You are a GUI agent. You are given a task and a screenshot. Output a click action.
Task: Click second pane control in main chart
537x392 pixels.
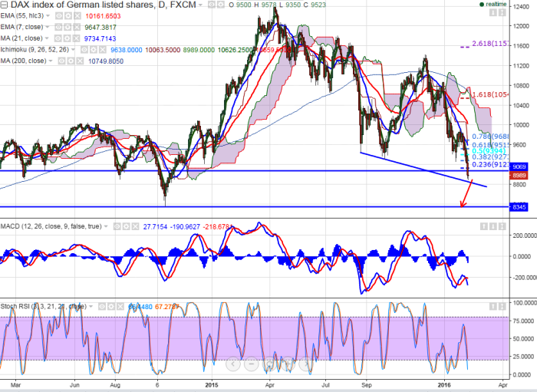pos(502,13)
